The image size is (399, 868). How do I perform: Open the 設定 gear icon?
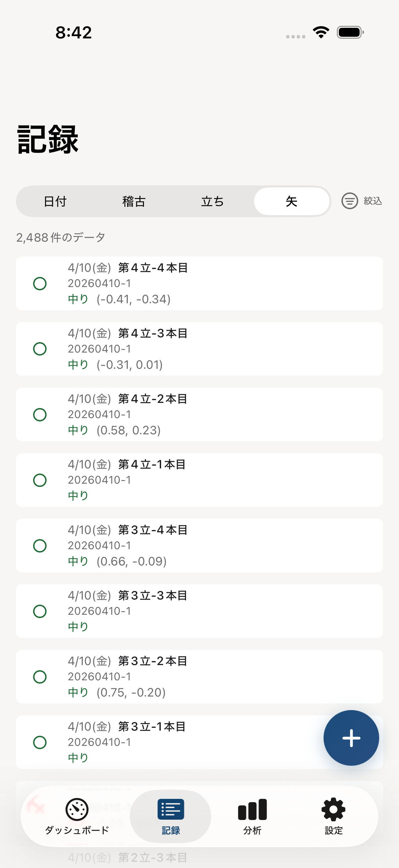333,809
